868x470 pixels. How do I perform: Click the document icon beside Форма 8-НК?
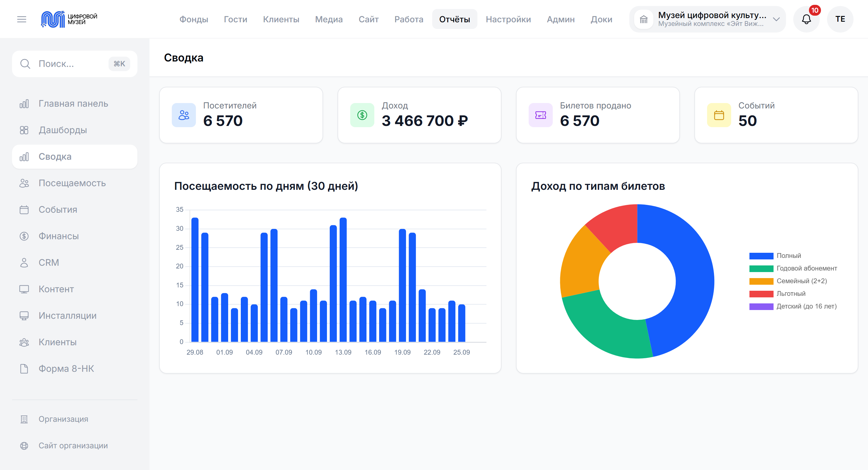24,368
